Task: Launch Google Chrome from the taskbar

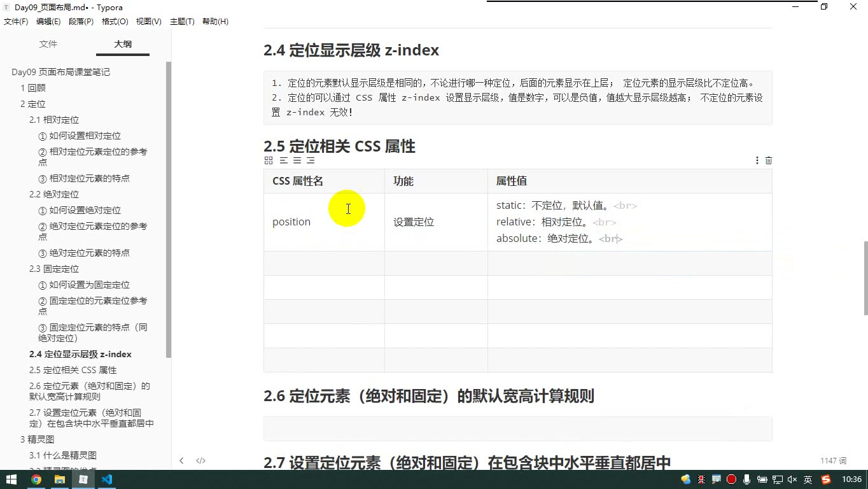Action: tap(36, 479)
